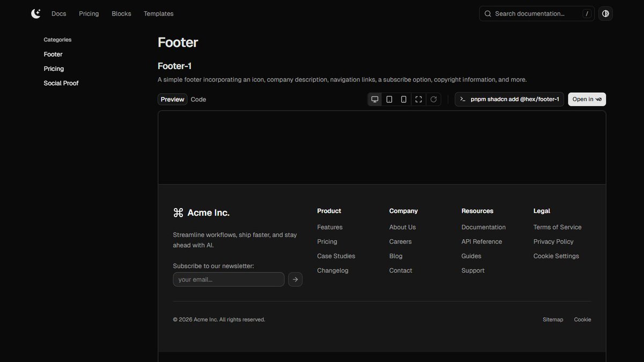Click the Acme Inc. command logo icon
644x362 pixels.
[x=178, y=213]
